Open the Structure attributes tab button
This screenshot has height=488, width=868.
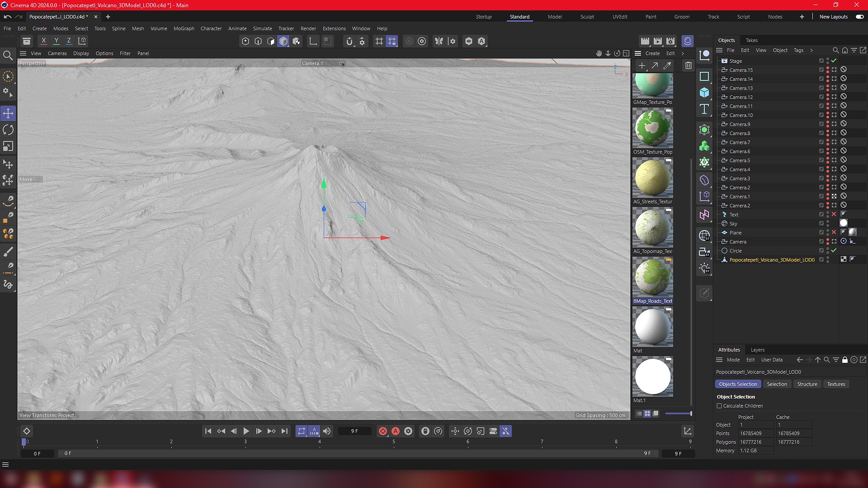(x=807, y=384)
